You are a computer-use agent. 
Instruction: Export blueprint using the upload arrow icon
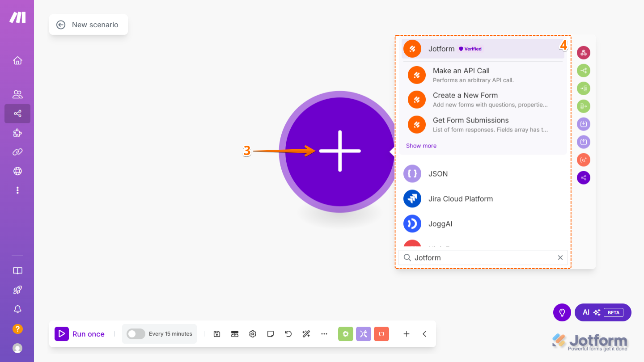tap(584, 142)
